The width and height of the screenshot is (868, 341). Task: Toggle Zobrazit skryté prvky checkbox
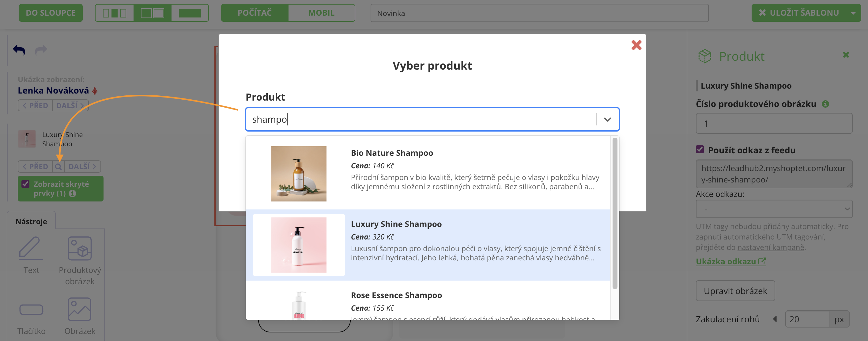[26, 184]
